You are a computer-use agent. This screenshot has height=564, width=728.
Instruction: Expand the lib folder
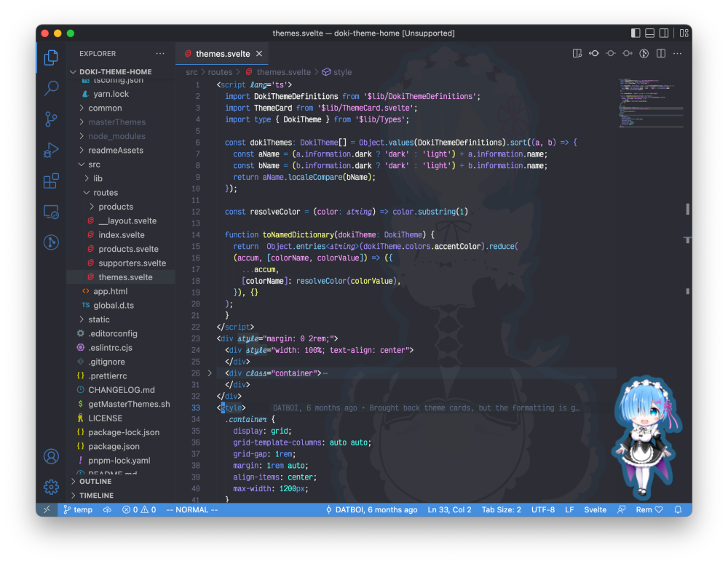(x=121, y=178)
